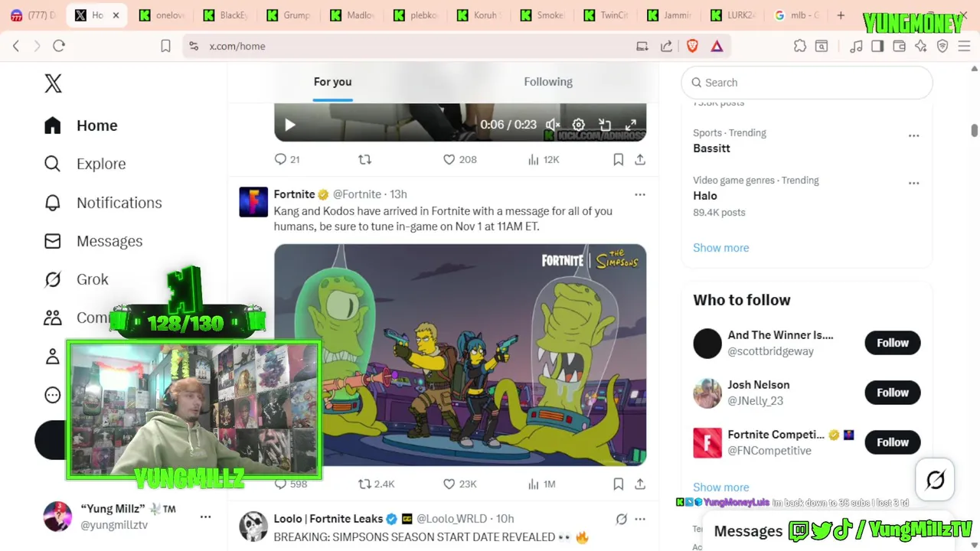The image size is (980, 551).
Task: Switch to the Following tab
Action: pyautogui.click(x=548, y=82)
